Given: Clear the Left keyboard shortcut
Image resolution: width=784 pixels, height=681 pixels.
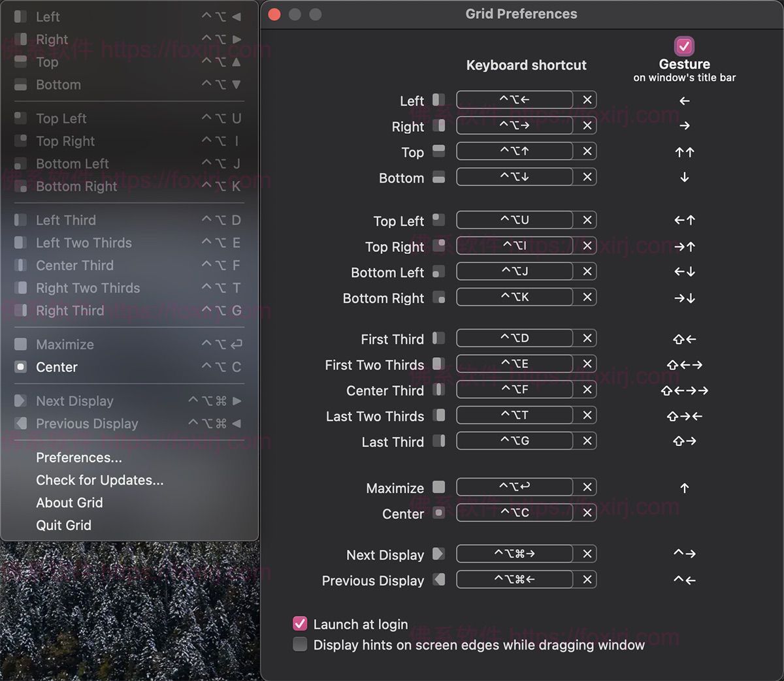Looking at the screenshot, I should (x=587, y=100).
